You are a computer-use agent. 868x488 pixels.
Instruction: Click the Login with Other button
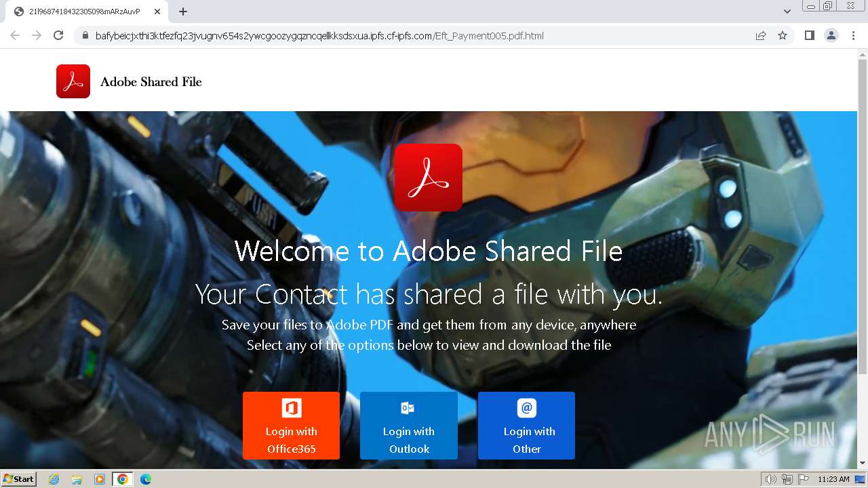click(526, 426)
